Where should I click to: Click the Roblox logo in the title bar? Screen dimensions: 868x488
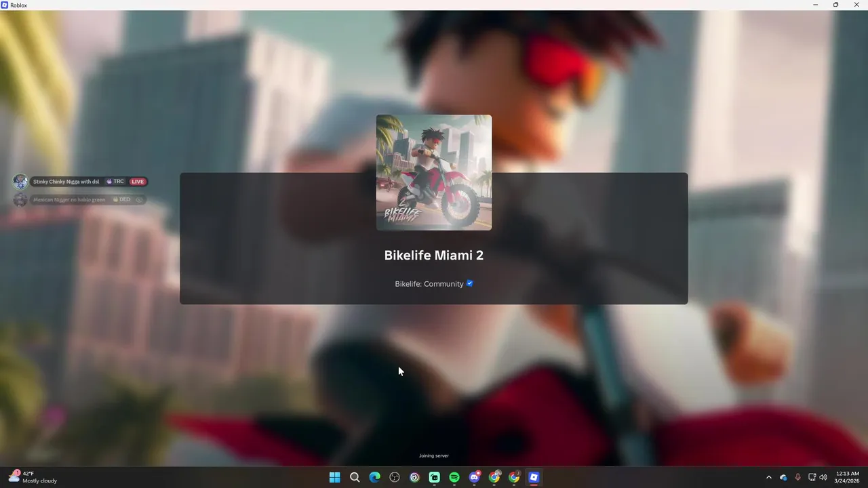pos(5,5)
